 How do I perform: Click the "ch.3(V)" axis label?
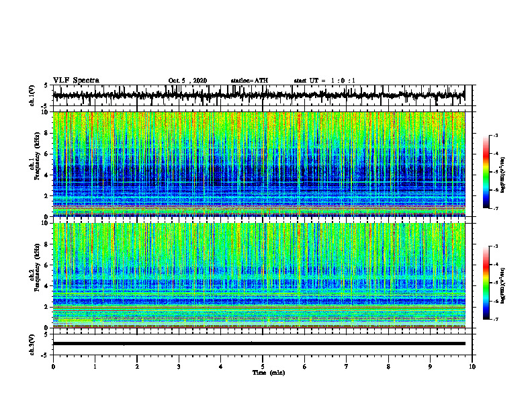[x=32, y=345]
